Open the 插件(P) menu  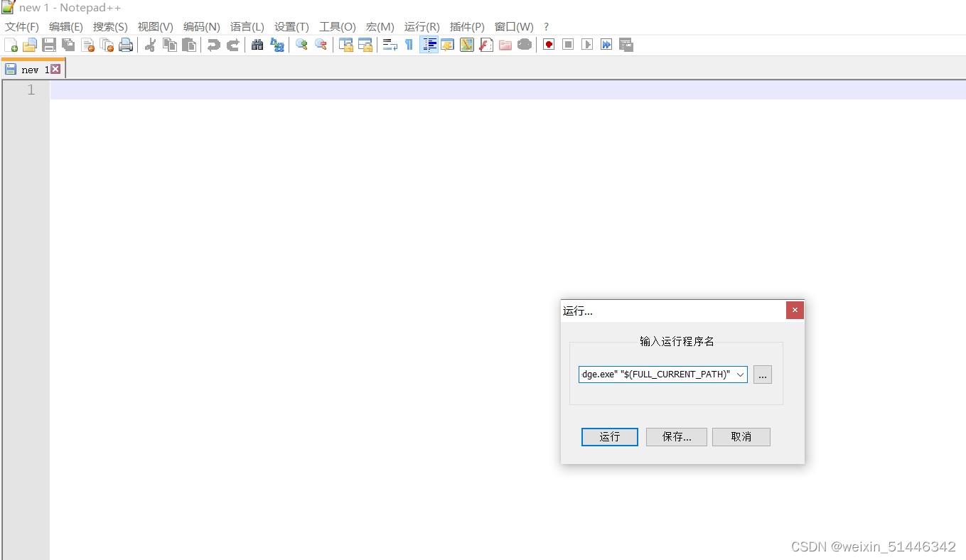pos(467,26)
